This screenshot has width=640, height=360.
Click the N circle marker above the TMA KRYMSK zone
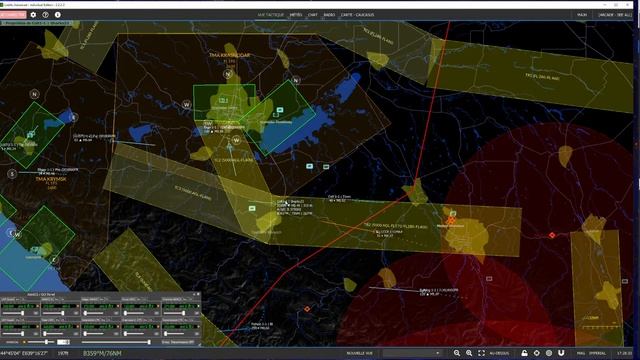click(35, 94)
